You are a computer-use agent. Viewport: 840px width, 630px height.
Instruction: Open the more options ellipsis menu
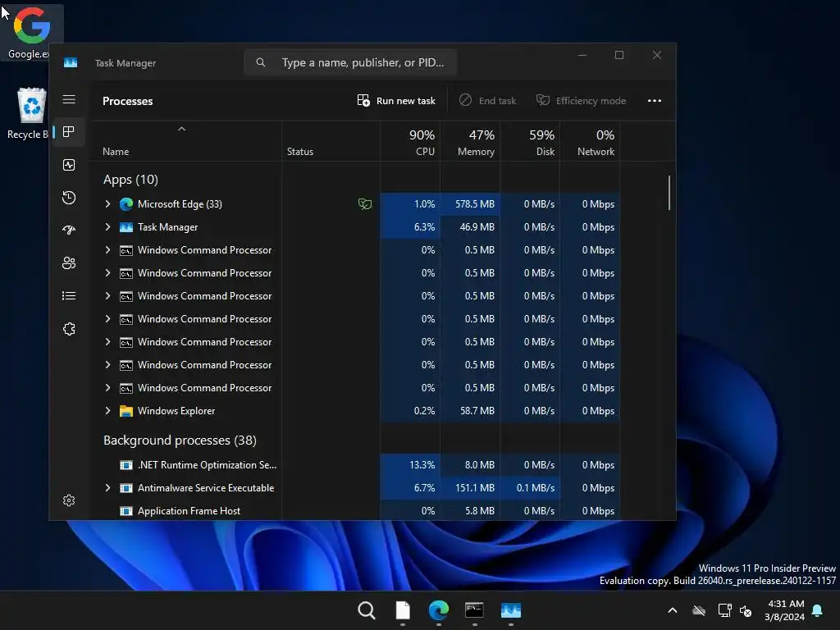click(x=654, y=101)
